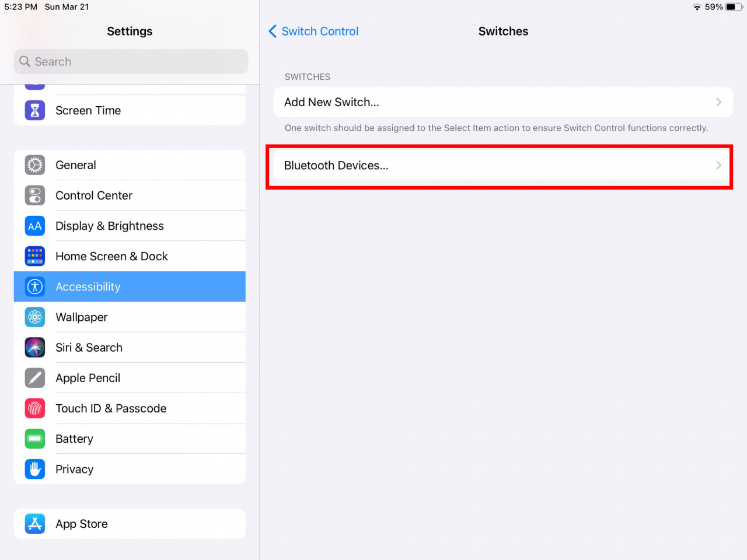Expand the Add New Switch chevron

tap(718, 102)
